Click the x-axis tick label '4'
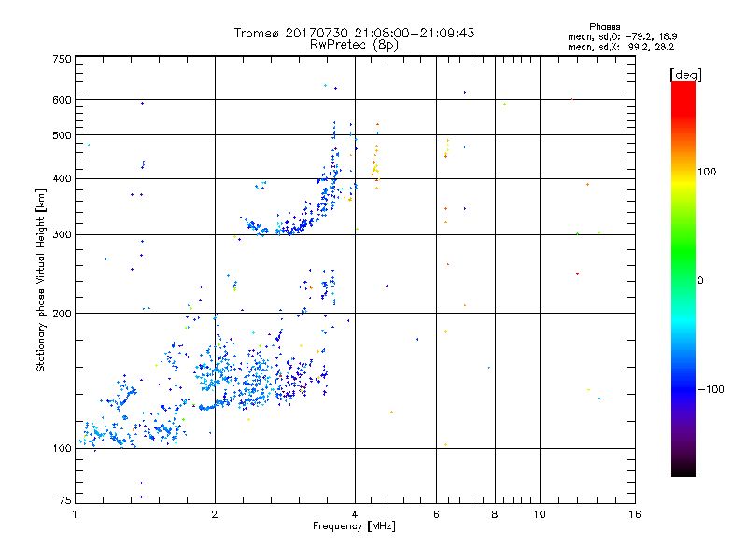The image size is (747, 560). pos(355,514)
